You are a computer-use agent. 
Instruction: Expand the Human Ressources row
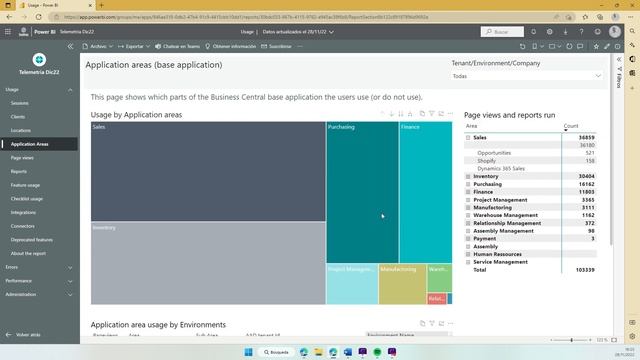coord(468,254)
